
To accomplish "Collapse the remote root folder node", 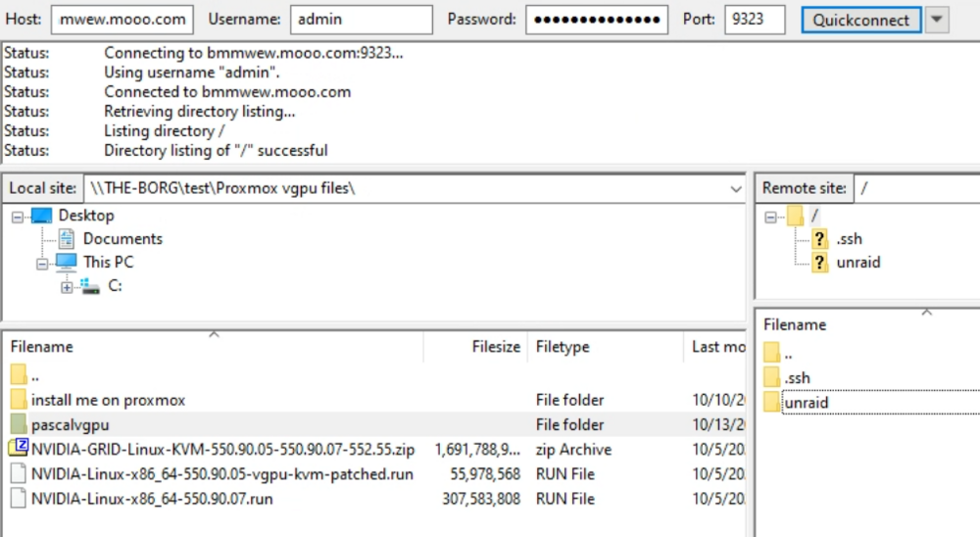I will pos(770,217).
